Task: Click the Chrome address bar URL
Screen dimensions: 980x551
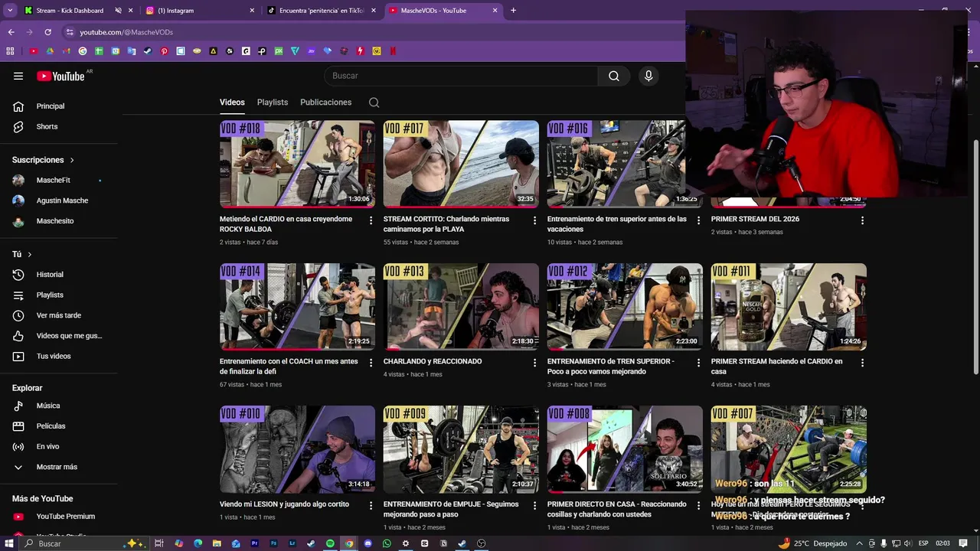Action: pos(126,32)
